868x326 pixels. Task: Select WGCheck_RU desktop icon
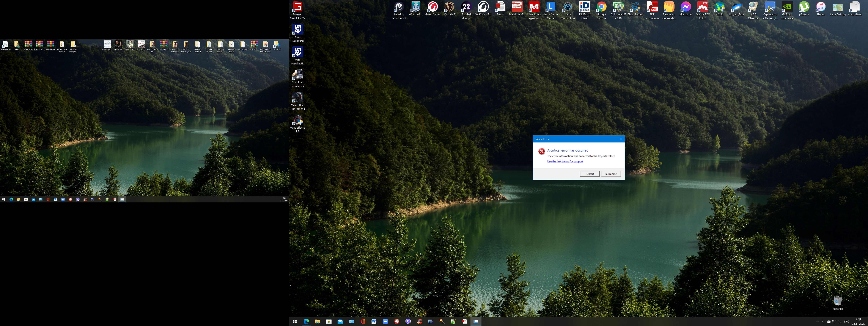(483, 9)
